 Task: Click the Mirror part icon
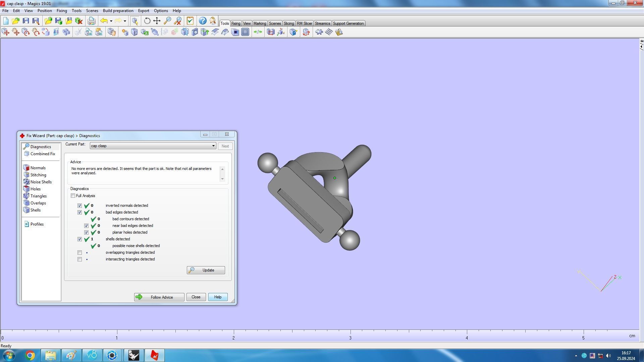[56, 32]
